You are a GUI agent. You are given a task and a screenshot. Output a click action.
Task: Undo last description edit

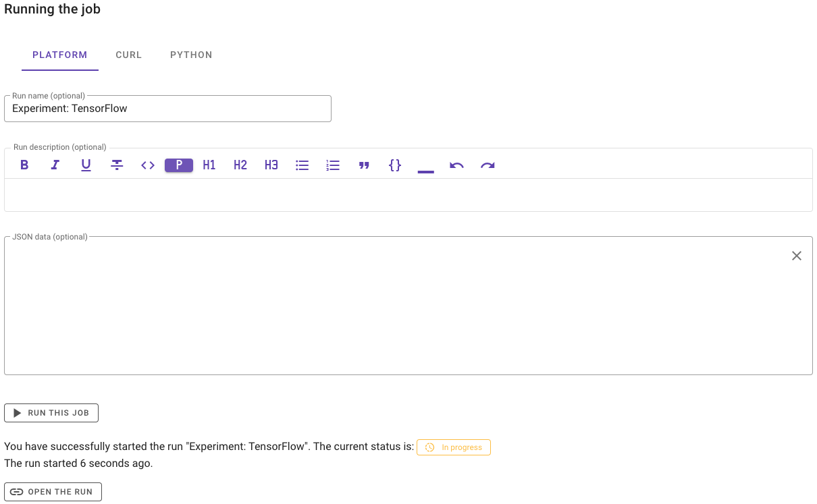tap(456, 165)
